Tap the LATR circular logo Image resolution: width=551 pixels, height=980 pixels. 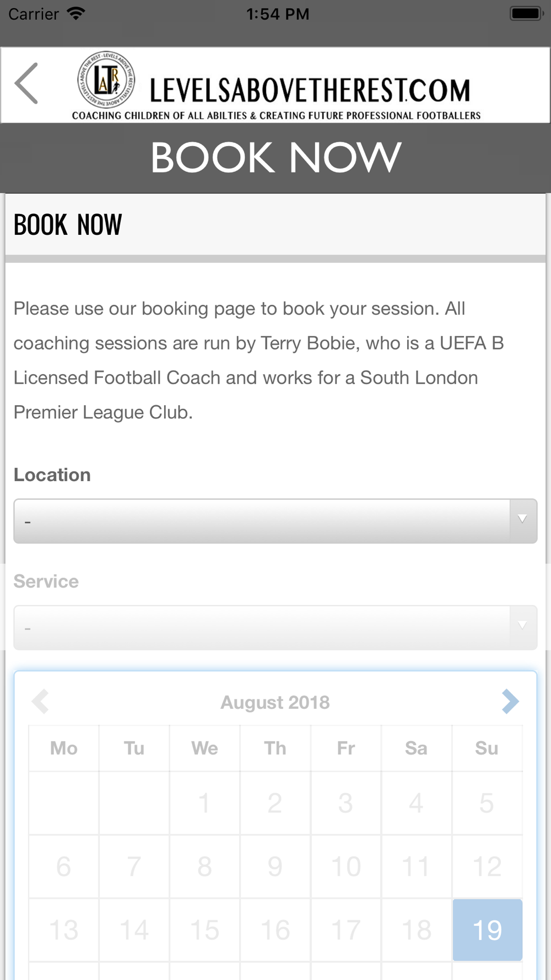[x=106, y=80]
